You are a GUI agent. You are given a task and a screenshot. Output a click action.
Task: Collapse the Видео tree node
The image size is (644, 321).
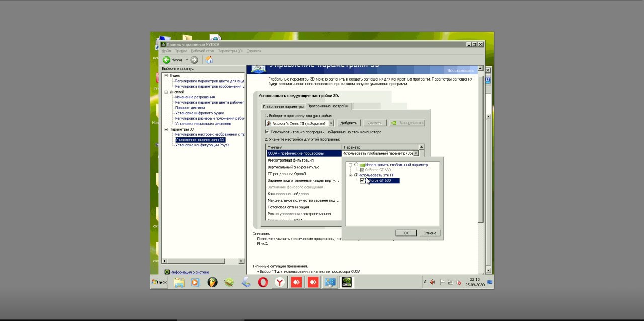(166, 75)
